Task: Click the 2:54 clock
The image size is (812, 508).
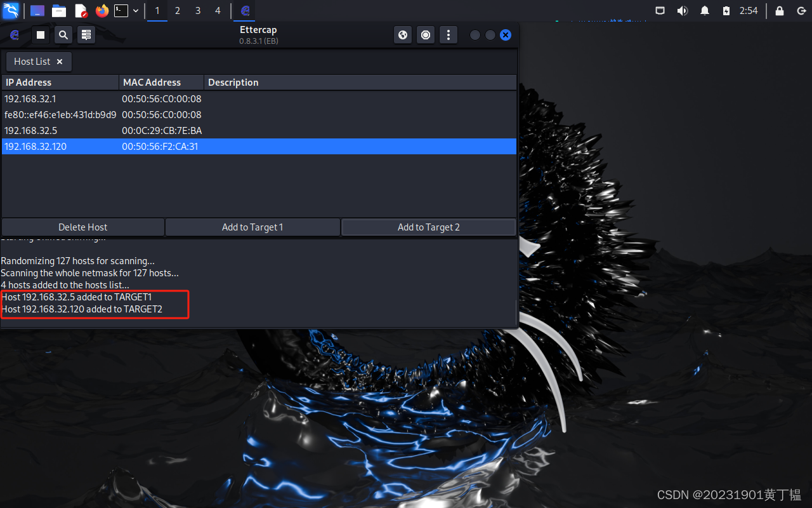Action: pos(749,11)
